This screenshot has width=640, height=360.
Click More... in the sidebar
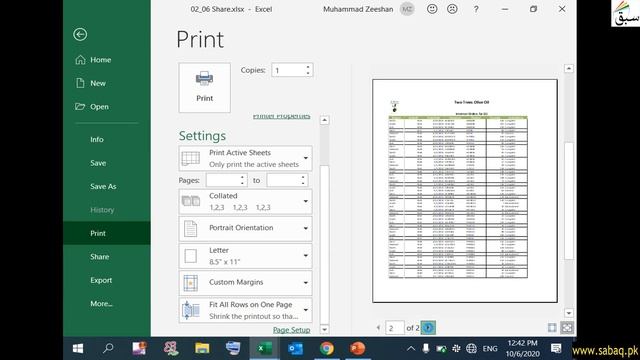coord(101,304)
